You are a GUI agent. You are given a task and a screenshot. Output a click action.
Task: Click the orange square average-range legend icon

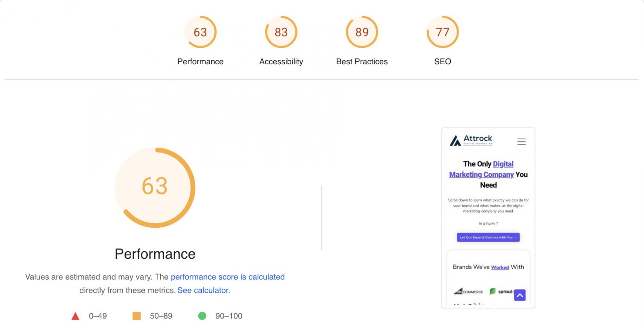click(137, 316)
